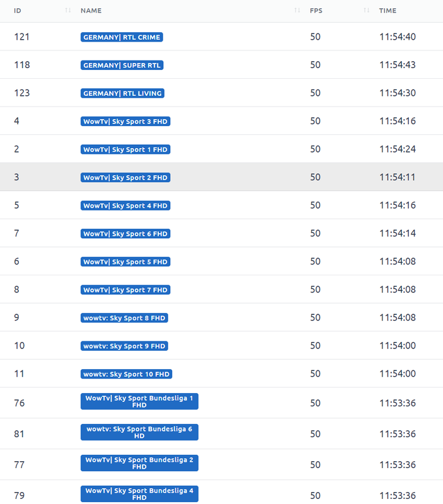This screenshot has height=504, width=443.
Task: Sort table by NAME column arrows
Action: coord(297,11)
